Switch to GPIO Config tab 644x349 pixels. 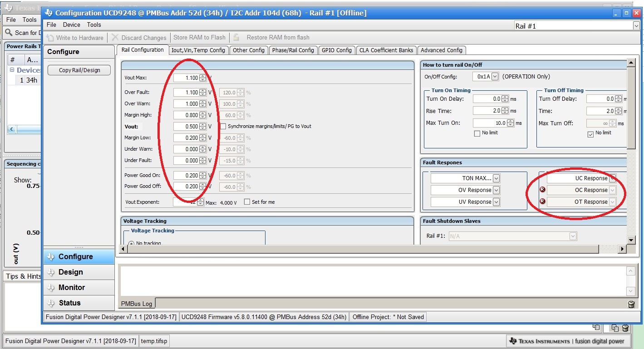[337, 50]
